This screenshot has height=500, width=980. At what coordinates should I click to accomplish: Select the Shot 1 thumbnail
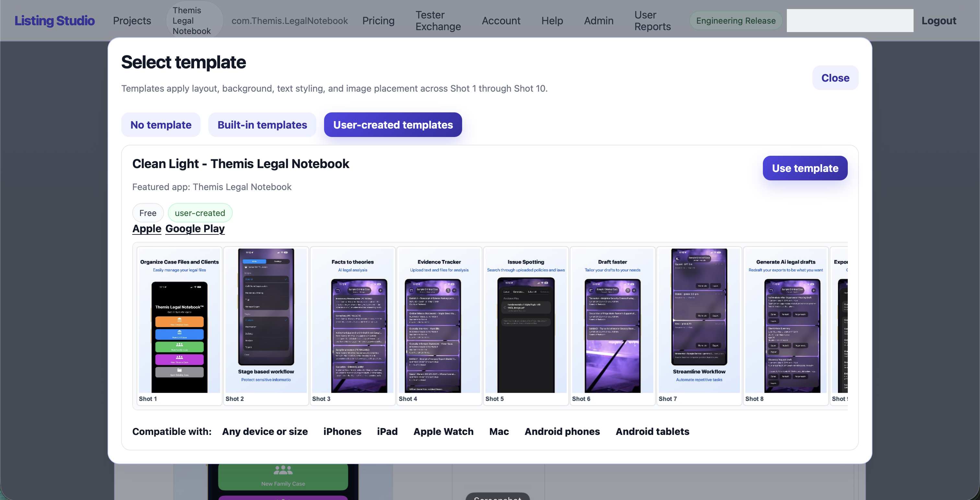pyautogui.click(x=179, y=326)
